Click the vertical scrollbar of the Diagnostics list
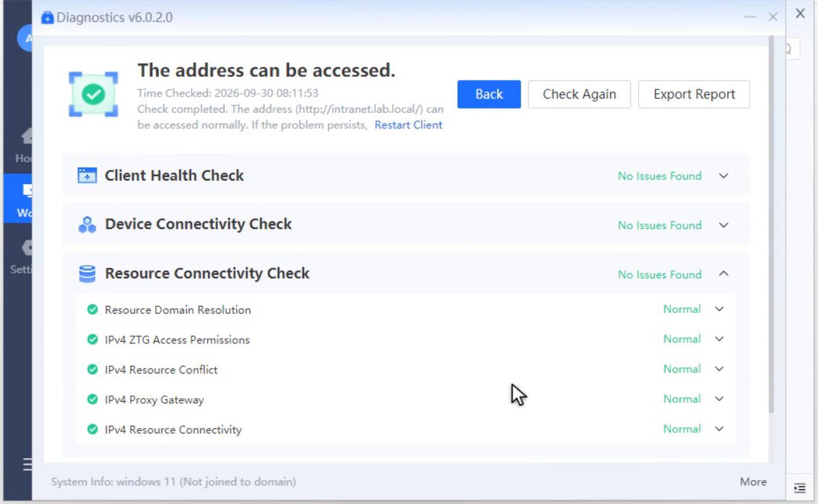Viewport: 818px width, 504px height. (771, 224)
